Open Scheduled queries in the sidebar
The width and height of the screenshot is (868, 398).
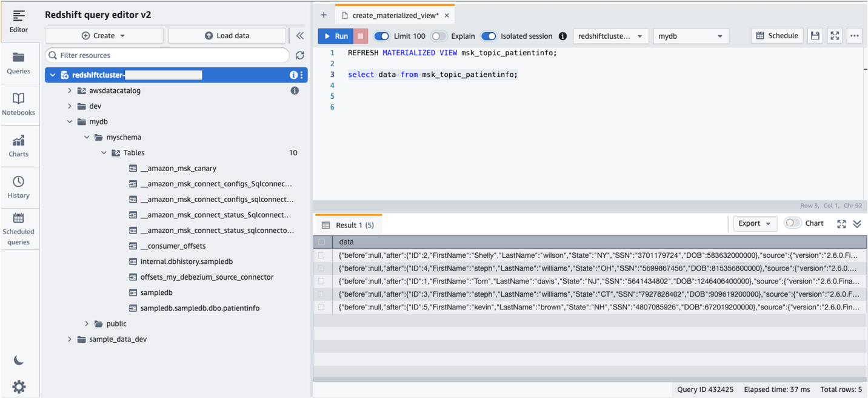19,229
